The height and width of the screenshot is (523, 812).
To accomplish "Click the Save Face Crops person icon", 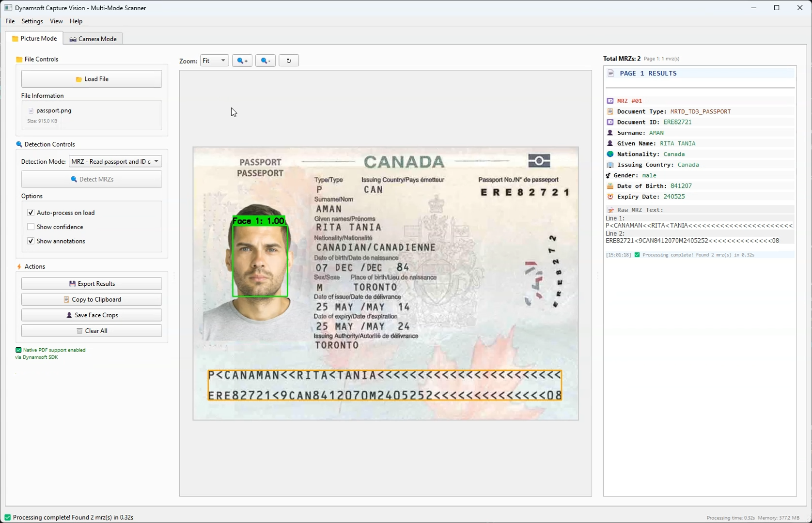I will 69,315.
